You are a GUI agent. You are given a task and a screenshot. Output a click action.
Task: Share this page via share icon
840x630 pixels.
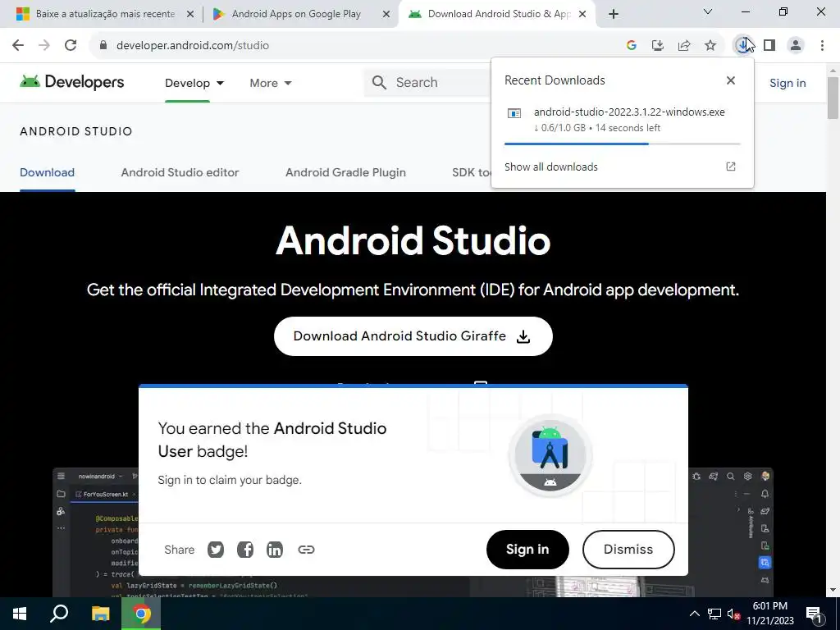684,46
